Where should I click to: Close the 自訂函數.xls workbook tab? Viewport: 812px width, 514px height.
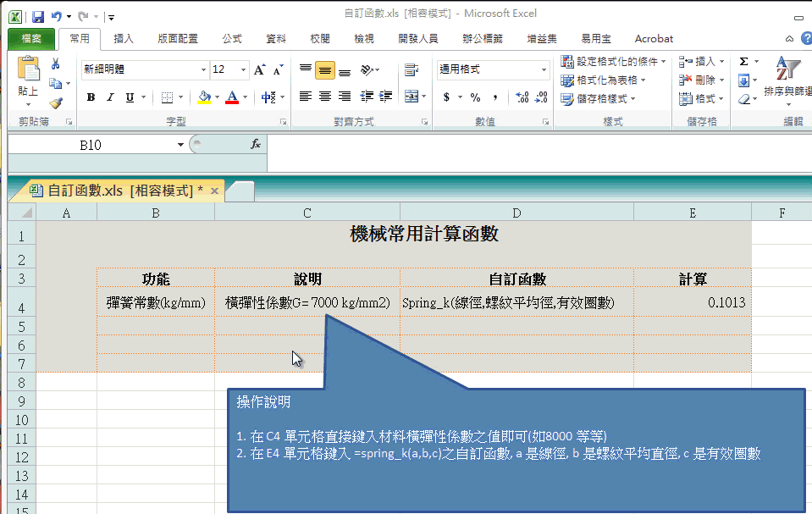pyautogui.click(x=214, y=191)
